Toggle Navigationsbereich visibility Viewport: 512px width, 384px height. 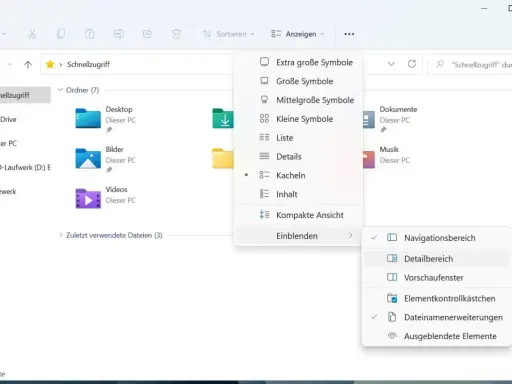[437, 238]
